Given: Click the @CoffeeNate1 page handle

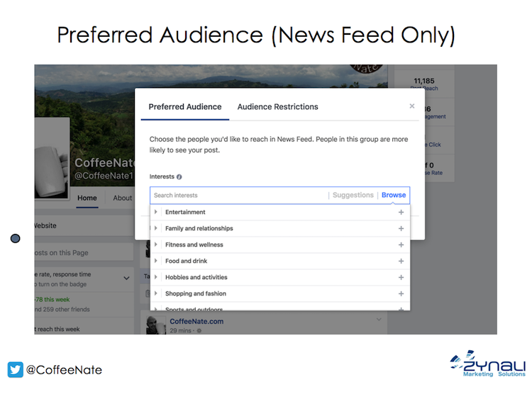Looking at the screenshot, I should click(104, 176).
